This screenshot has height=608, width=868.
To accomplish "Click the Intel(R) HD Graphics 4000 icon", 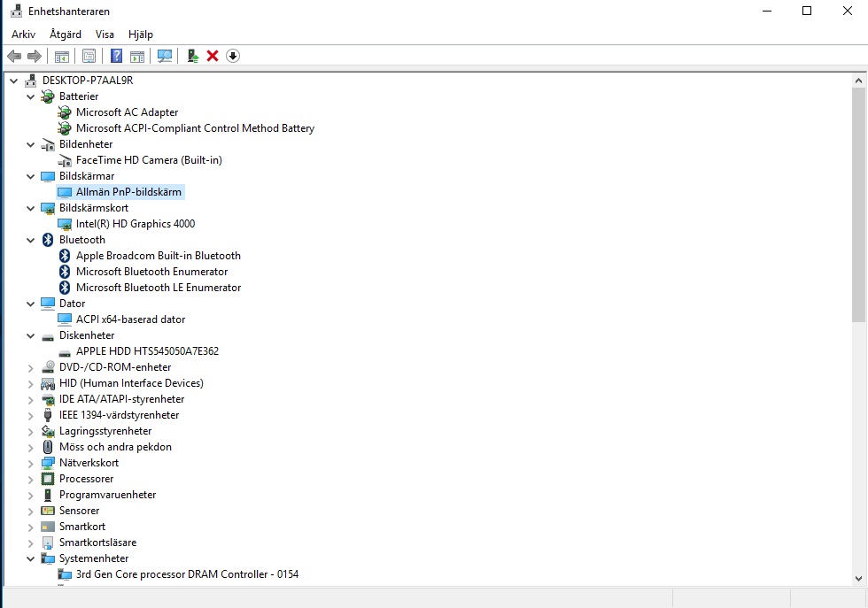I will click(65, 224).
